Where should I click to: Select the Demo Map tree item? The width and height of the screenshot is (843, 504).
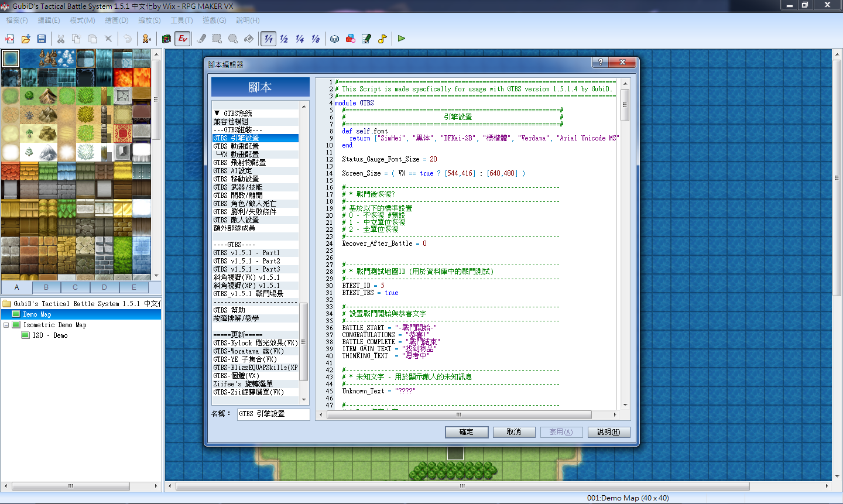pos(37,314)
